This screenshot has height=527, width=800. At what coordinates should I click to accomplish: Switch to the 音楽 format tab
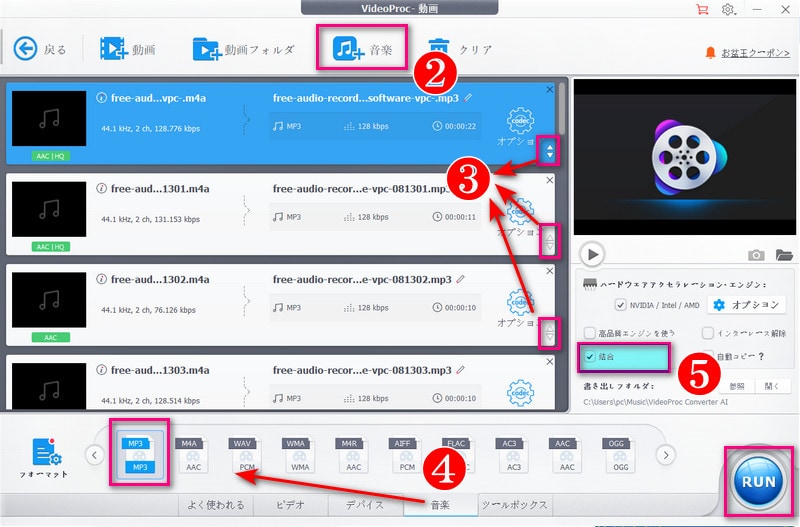(440, 505)
